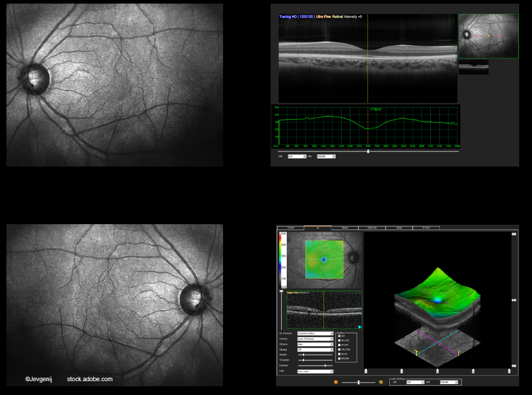Click the I orientation marker below the 3D view

[366, 371]
